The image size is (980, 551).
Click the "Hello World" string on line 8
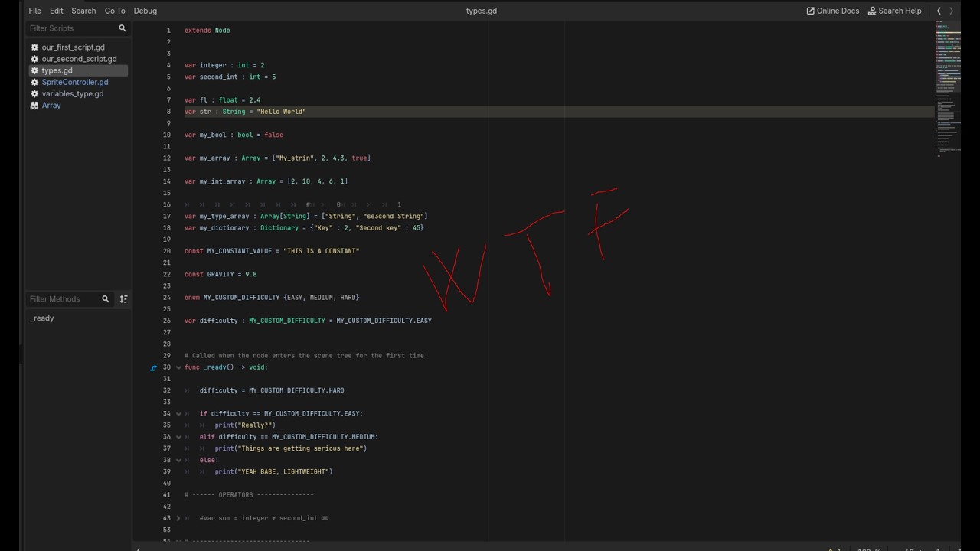[x=281, y=112]
